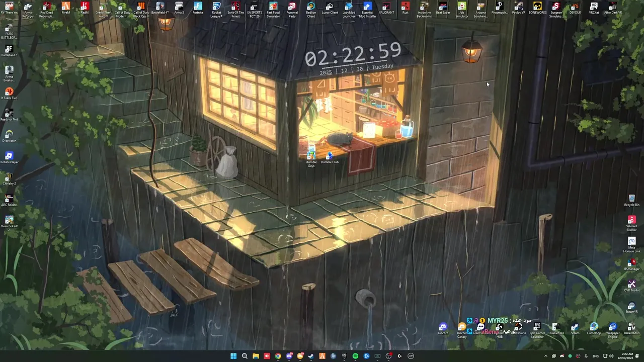Select the VRChat desktop shortcut
This screenshot has width=644, height=362.
pyautogui.click(x=594, y=9)
